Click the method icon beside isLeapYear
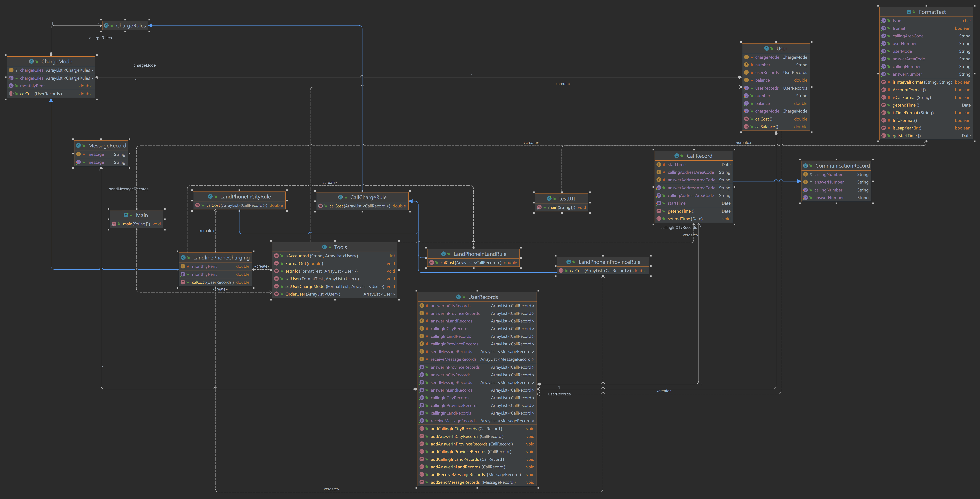980x499 pixels. (884, 128)
